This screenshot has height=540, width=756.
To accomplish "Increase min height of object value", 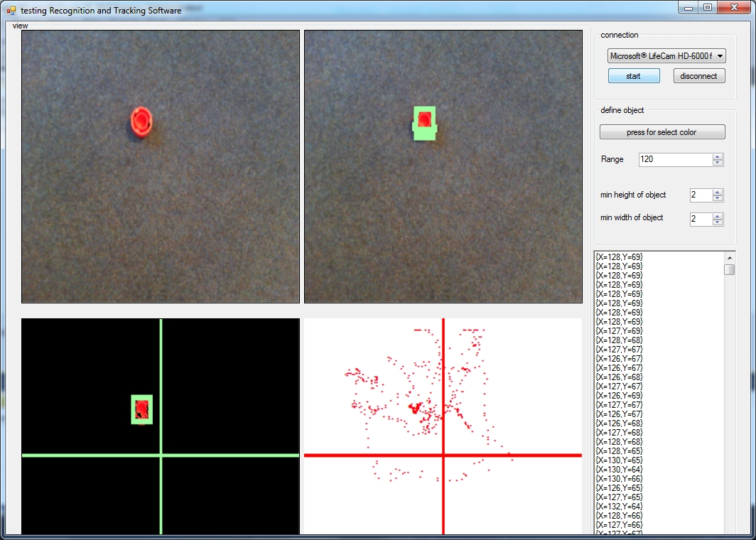I will click(718, 193).
